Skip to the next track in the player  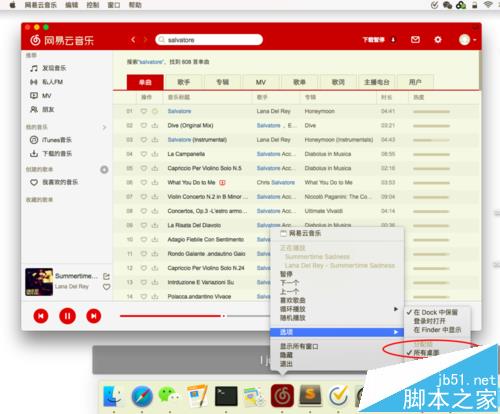[x=94, y=316]
